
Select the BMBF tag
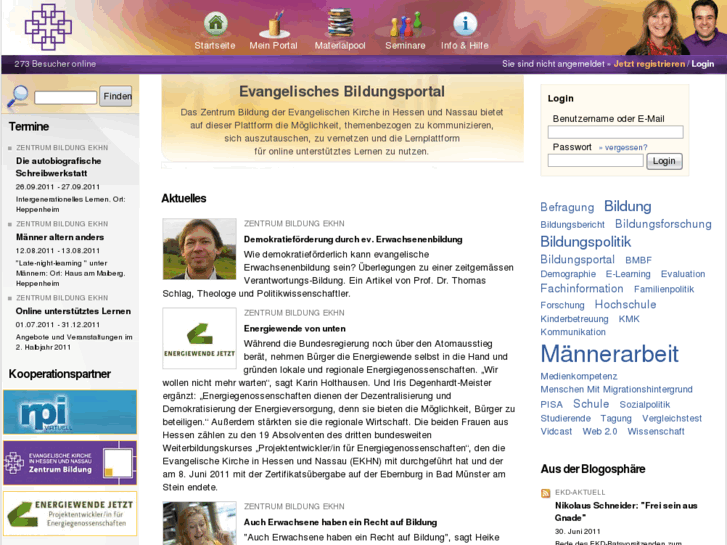click(638, 260)
